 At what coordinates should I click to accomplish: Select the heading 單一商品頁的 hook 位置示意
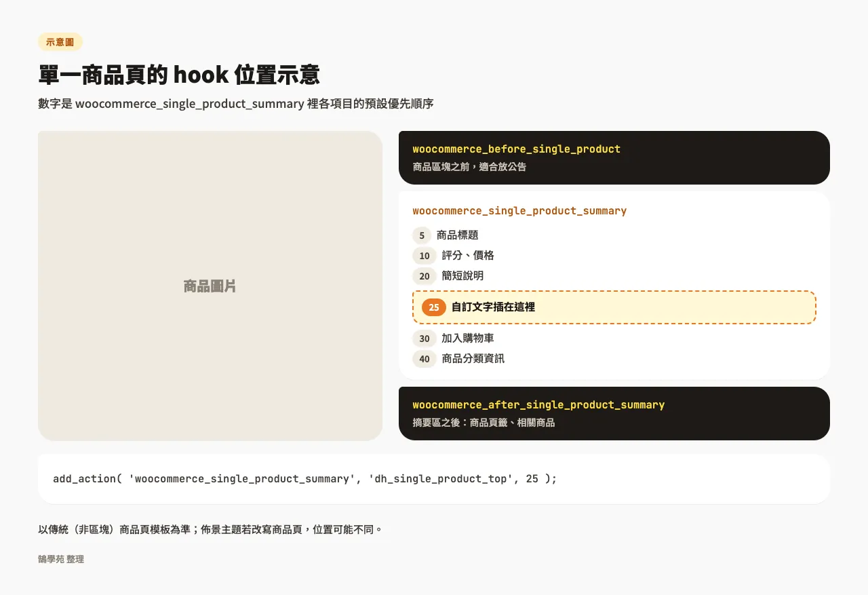coord(179,75)
